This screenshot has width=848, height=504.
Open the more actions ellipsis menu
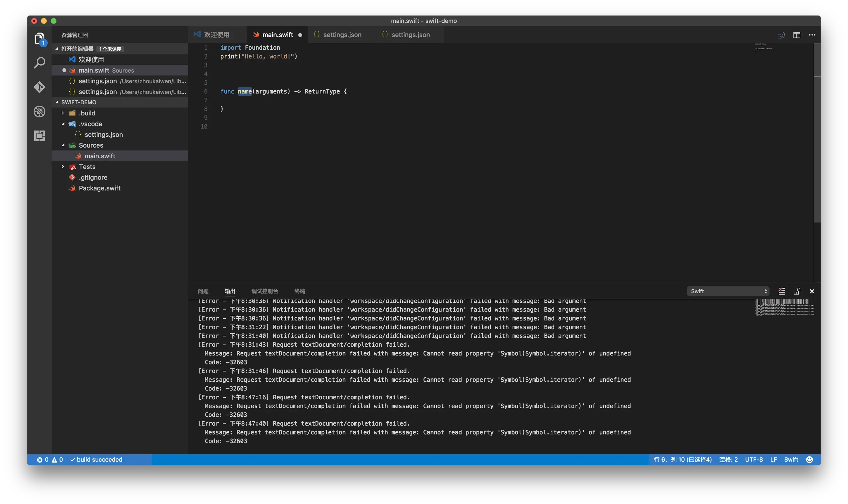coord(812,35)
